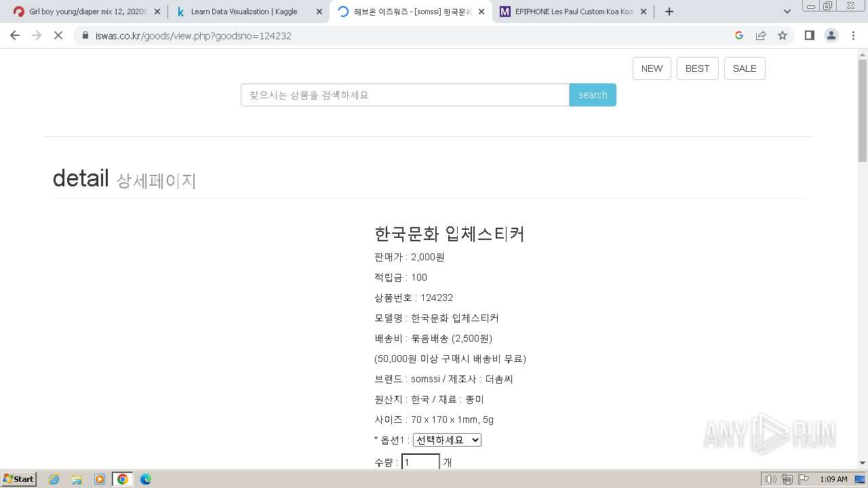Click the 상품번호 : 124232 text
Image resolution: width=868 pixels, height=488 pixels.
click(x=414, y=298)
